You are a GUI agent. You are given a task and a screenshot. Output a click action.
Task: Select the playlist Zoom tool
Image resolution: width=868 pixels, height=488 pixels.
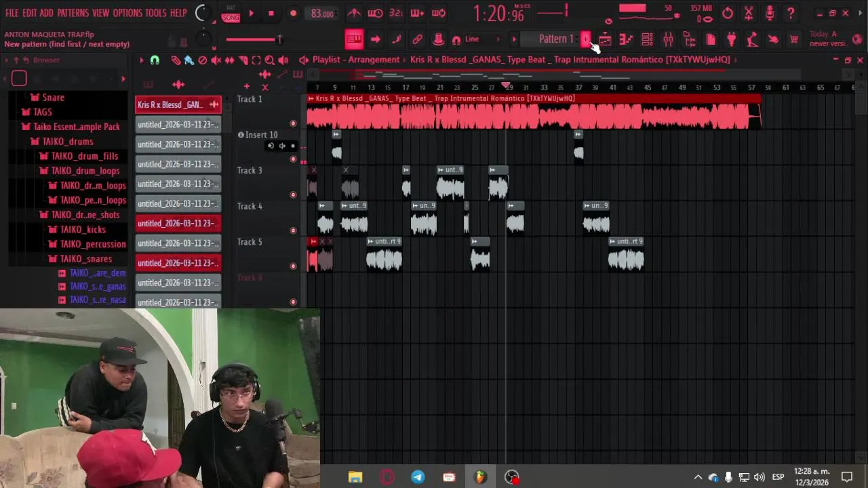tap(269, 60)
